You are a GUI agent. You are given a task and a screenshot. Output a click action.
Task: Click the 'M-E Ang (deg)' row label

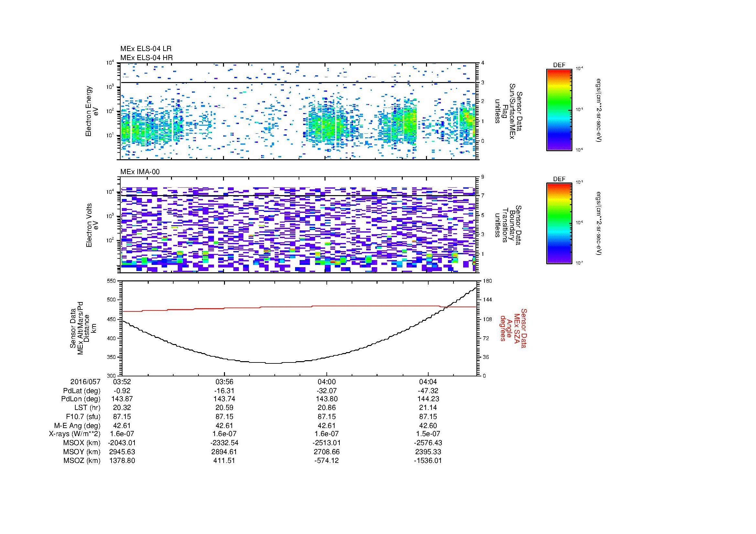coord(77,425)
